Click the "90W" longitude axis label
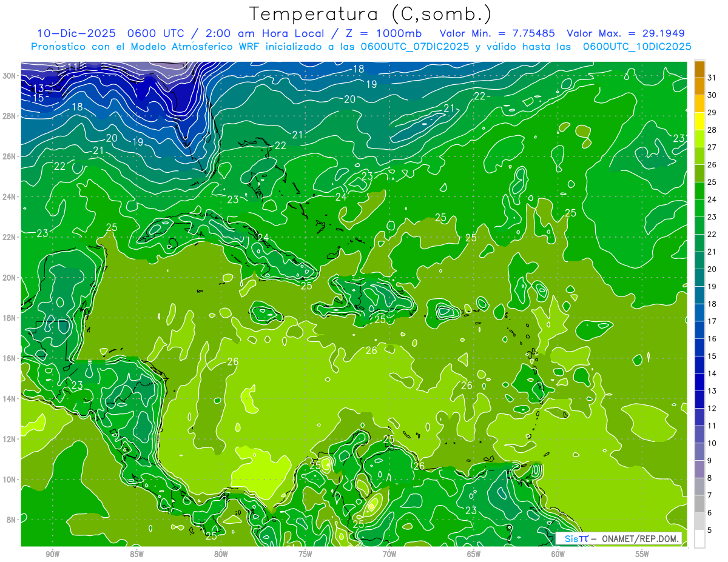The image size is (728, 562). 52,554
